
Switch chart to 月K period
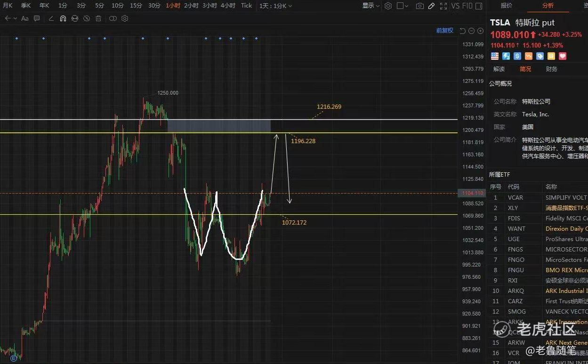8,6
